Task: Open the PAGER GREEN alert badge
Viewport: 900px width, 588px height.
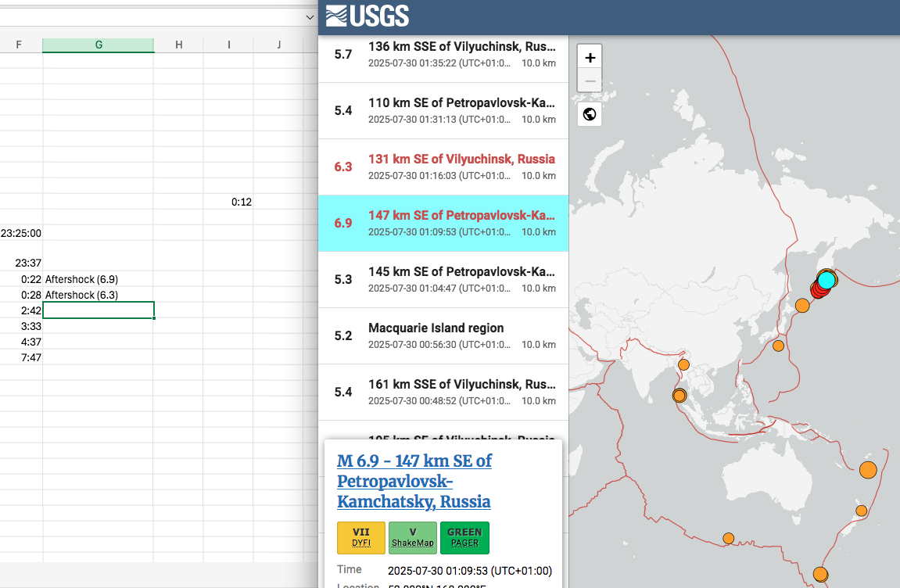Action: pyautogui.click(x=464, y=537)
